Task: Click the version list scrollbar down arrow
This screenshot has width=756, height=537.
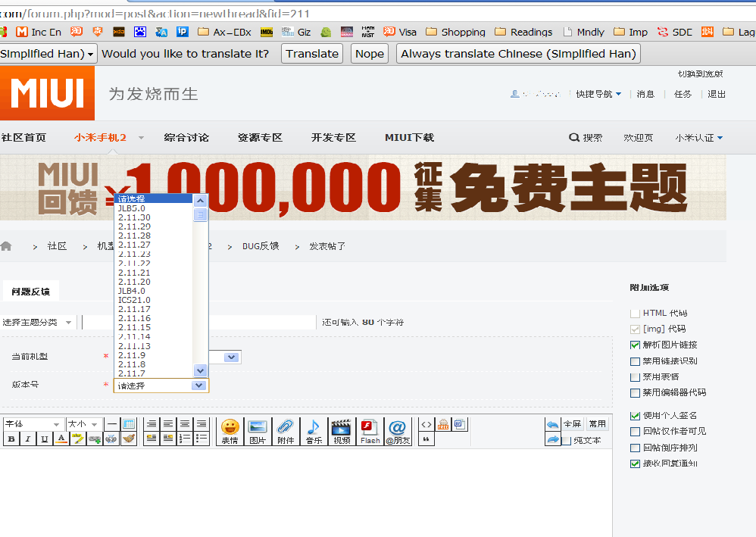Action: [200, 370]
